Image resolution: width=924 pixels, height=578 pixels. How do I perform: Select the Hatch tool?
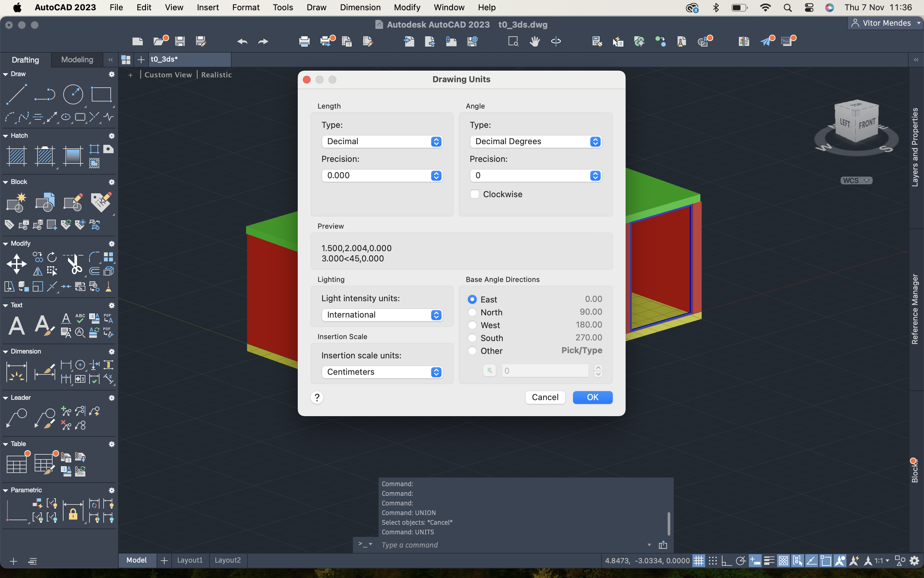pos(17,156)
